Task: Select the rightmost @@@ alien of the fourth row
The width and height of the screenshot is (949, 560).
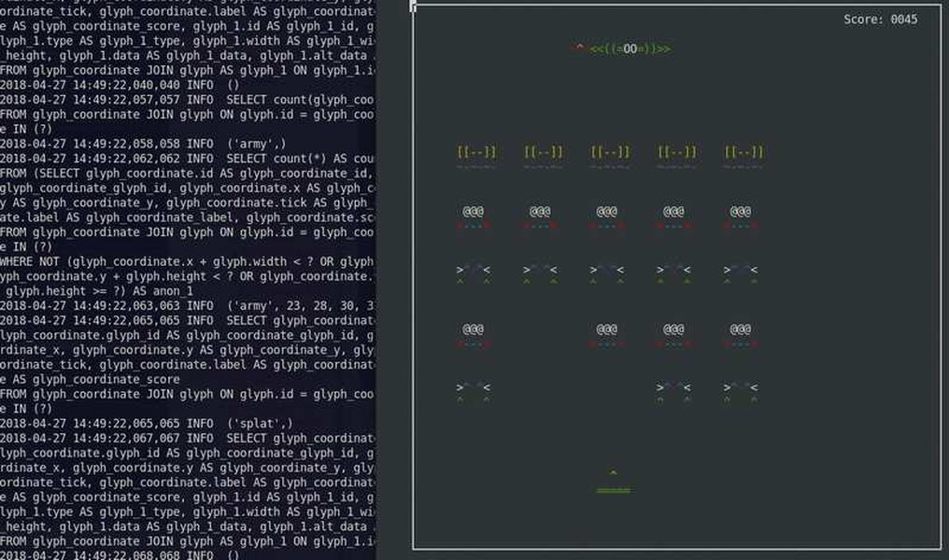Action: (741, 329)
